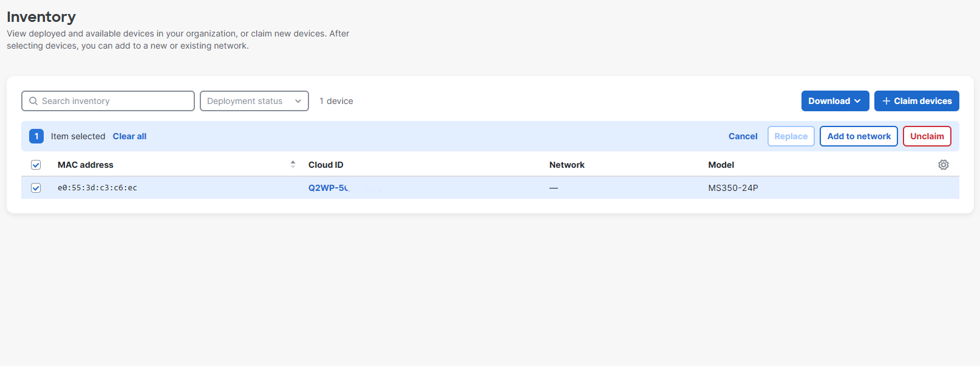
Task: Click the Deployment status chevron arrow
Action: pos(298,101)
